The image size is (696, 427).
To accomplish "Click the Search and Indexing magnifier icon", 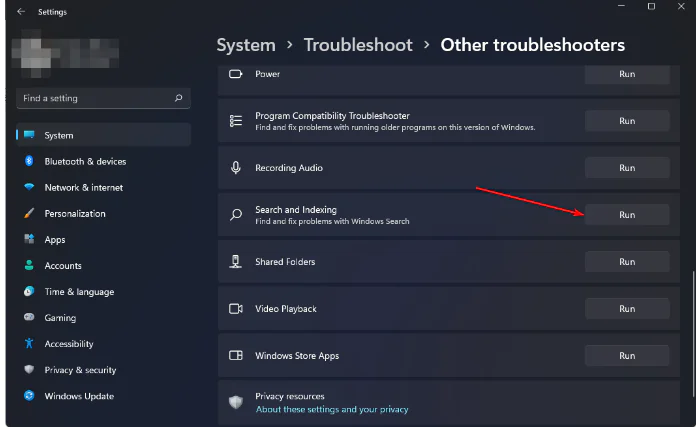I will pyautogui.click(x=236, y=215).
